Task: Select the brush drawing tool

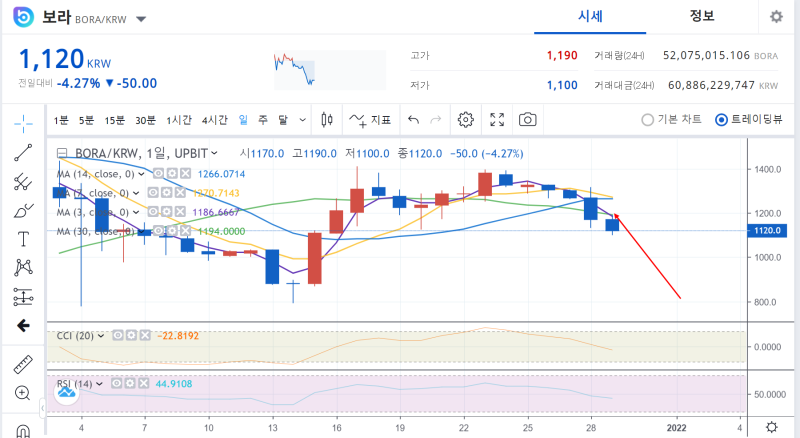Action: 23,210
